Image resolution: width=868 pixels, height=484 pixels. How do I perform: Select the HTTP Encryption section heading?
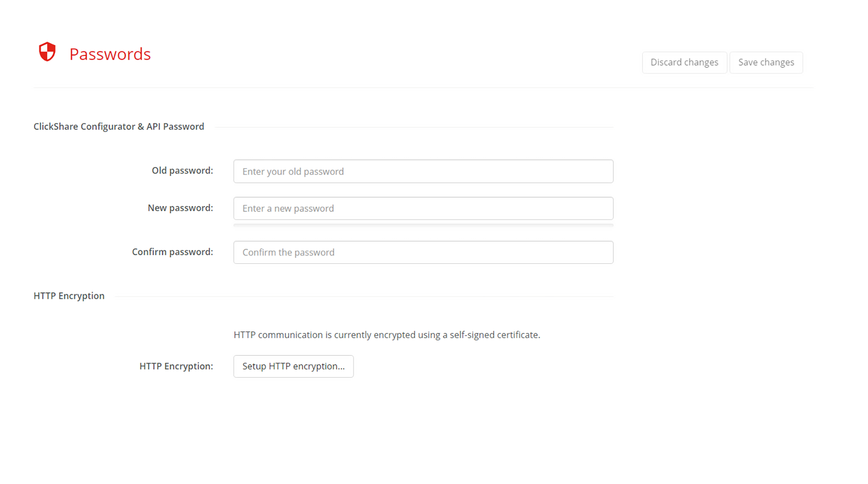pos(69,296)
